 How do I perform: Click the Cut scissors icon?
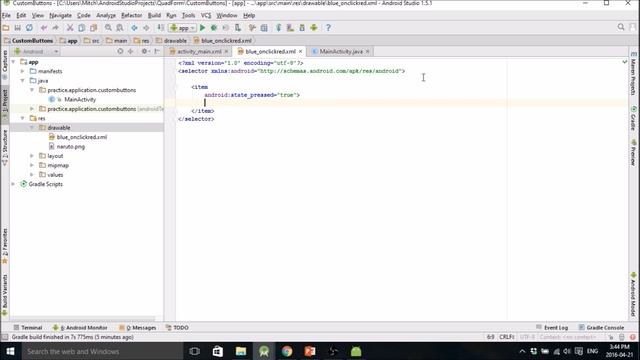(70, 28)
